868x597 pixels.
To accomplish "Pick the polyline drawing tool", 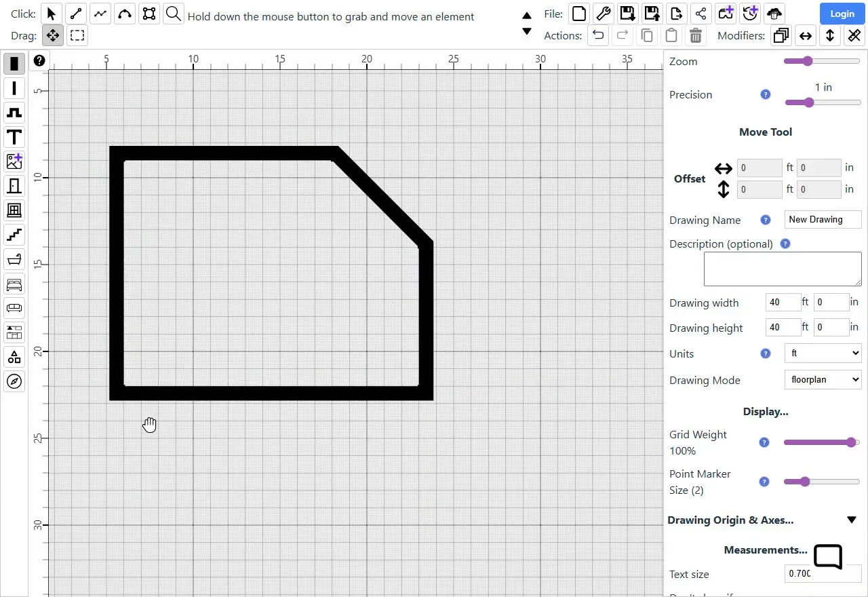I will [100, 14].
